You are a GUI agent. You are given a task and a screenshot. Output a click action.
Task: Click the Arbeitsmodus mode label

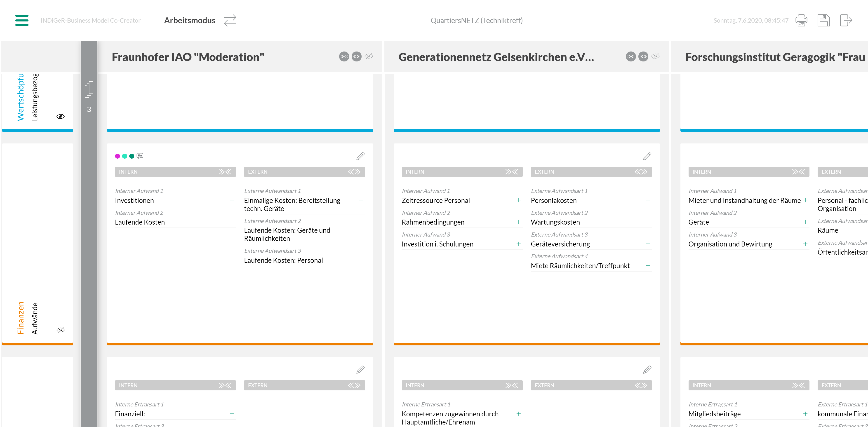click(190, 20)
